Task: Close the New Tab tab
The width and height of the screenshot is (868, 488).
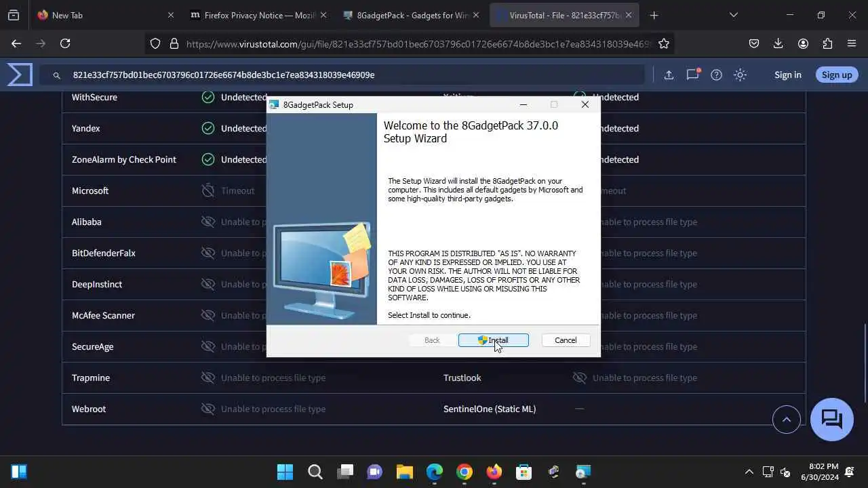Action: pyautogui.click(x=171, y=15)
